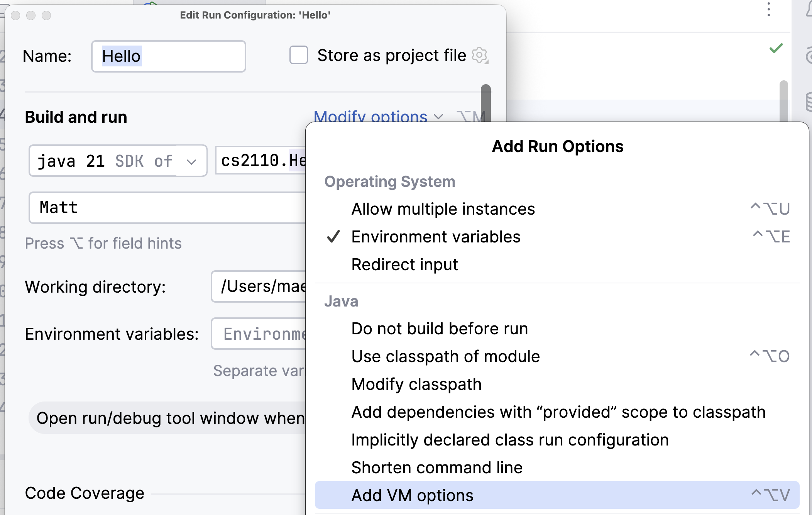Open the Database tool window icon

click(x=809, y=102)
